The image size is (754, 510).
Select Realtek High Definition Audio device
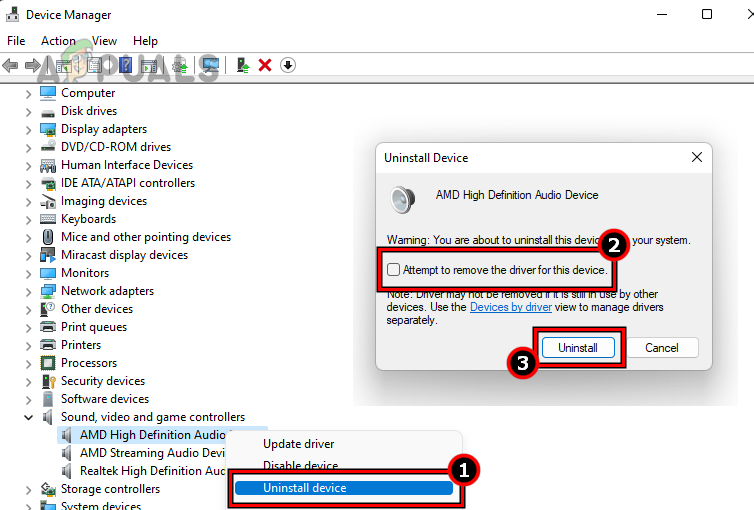pos(152,471)
